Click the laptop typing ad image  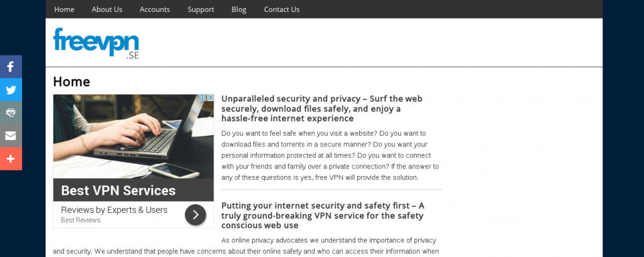133,136
